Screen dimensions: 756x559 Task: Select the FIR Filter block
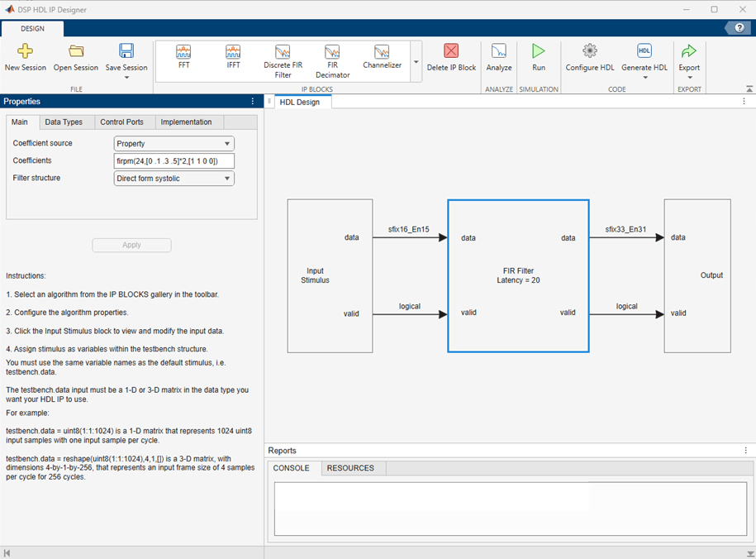518,275
